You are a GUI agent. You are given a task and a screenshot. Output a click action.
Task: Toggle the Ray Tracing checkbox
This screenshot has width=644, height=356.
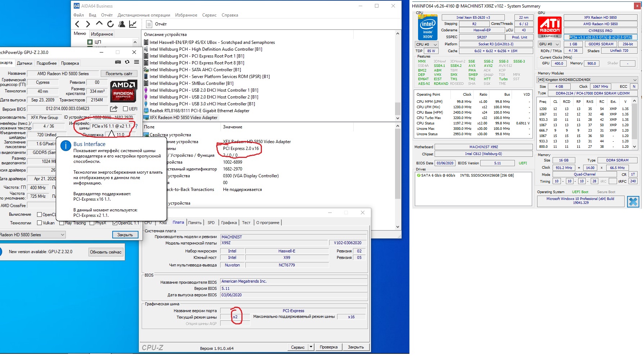[62, 223]
